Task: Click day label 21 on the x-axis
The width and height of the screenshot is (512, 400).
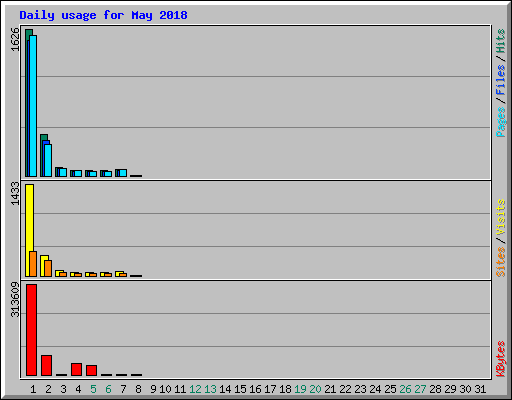Action: pyautogui.click(x=330, y=389)
